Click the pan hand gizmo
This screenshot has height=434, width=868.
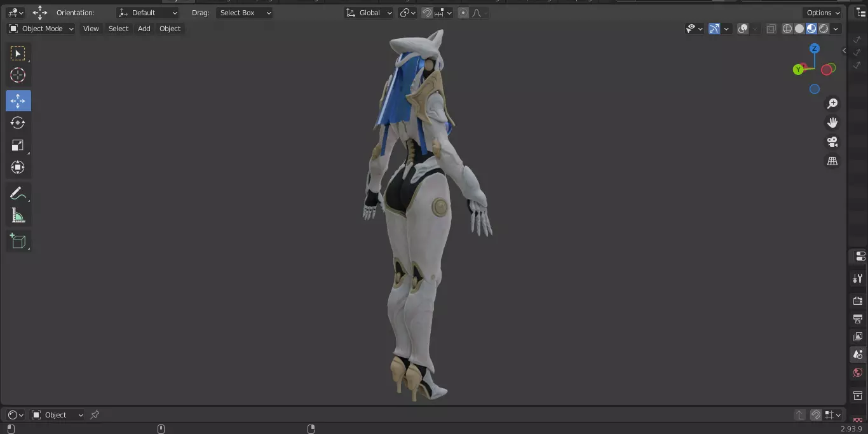pos(832,123)
